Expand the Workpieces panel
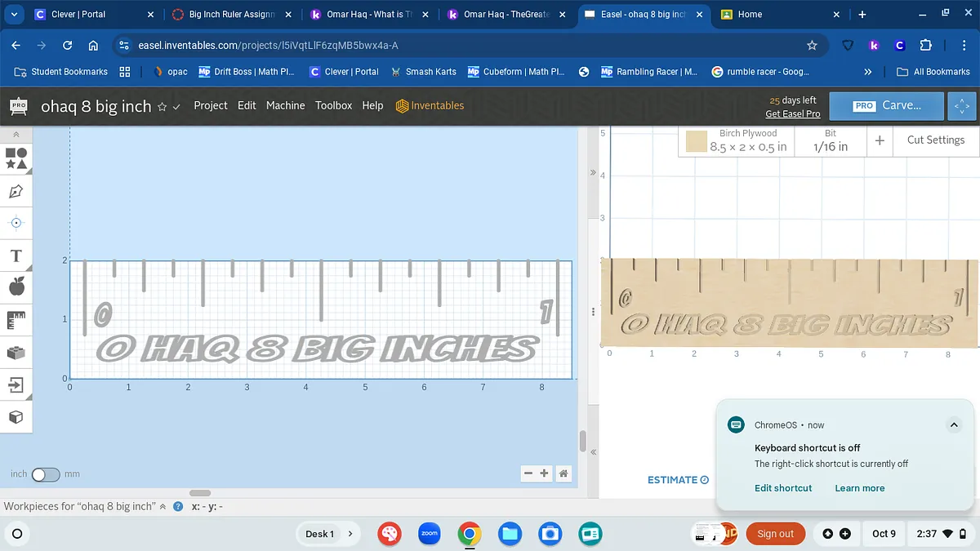This screenshot has height=551, width=980. (163, 506)
